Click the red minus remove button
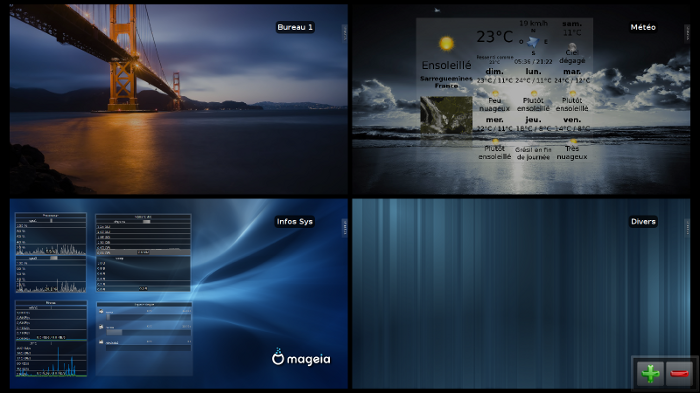 [679, 373]
